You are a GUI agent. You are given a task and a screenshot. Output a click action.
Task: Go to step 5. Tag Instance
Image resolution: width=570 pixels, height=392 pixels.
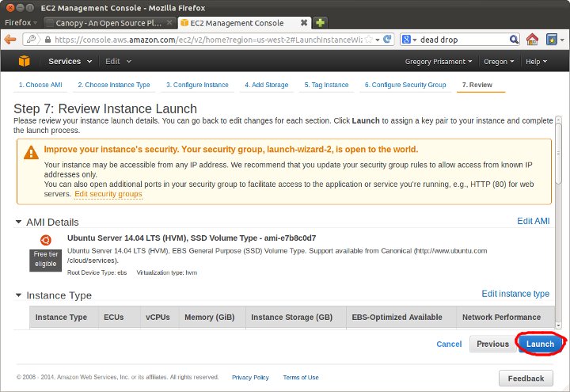[x=326, y=85]
